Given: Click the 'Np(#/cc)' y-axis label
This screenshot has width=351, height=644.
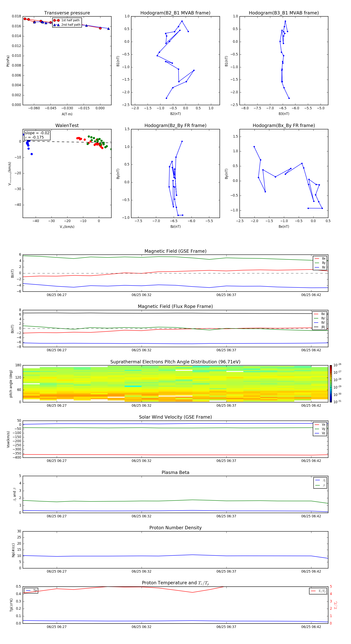Looking at the screenshot, I should 13,550.
